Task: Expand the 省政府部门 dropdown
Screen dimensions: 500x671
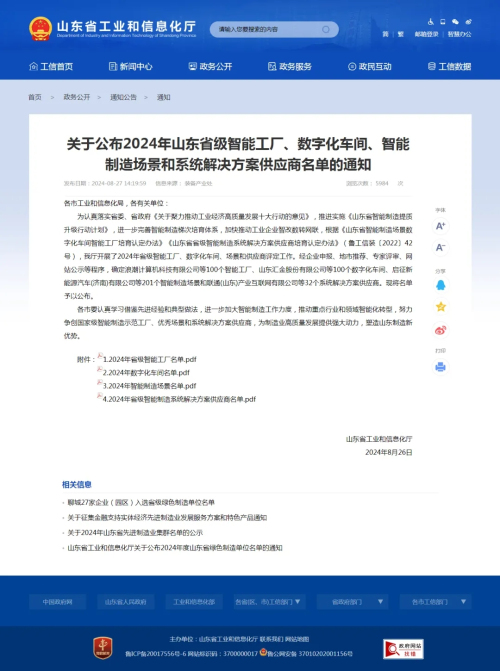Action: 353,602
